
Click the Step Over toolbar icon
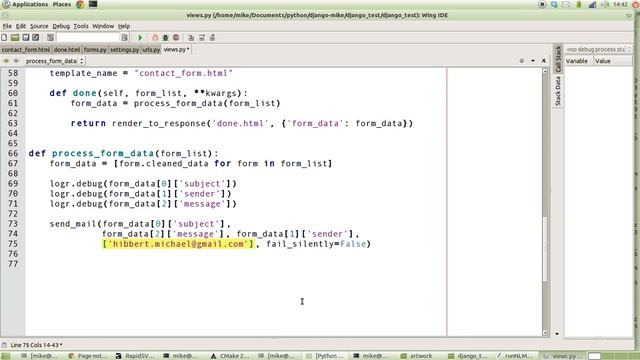(x=202, y=38)
